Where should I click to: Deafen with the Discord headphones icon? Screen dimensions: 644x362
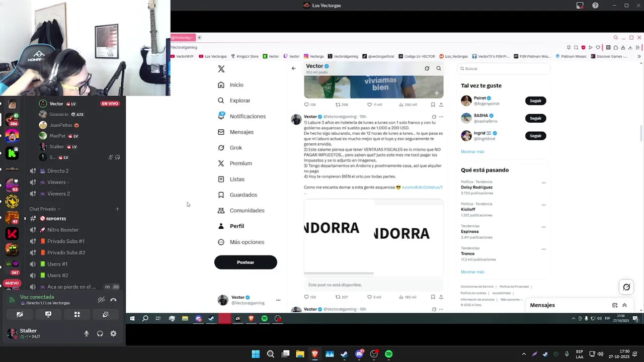[100, 333]
